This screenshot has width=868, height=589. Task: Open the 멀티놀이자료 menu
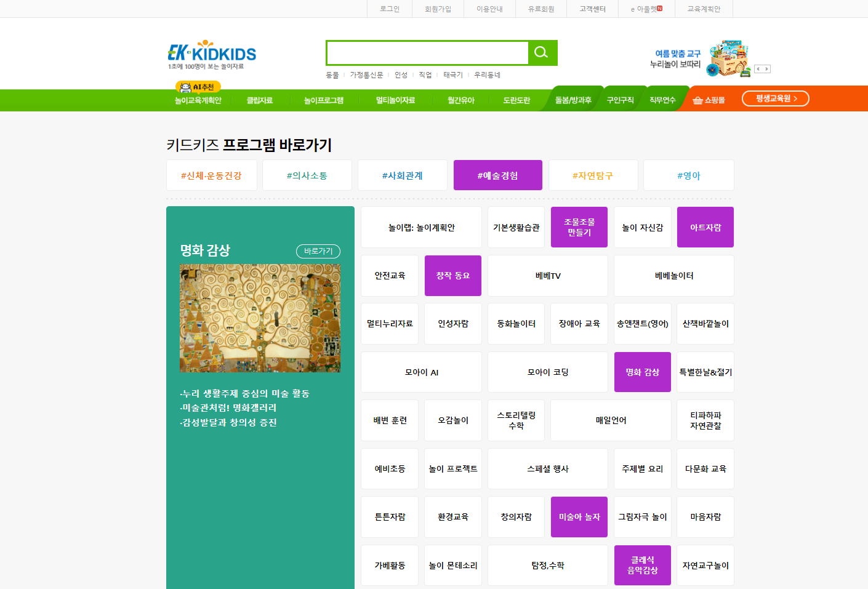[395, 100]
